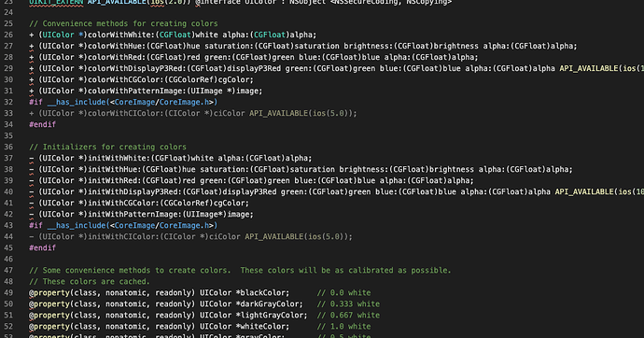The width and height of the screenshot is (644, 338).
Task: Click the initWithHue: method name
Action: click(115, 169)
